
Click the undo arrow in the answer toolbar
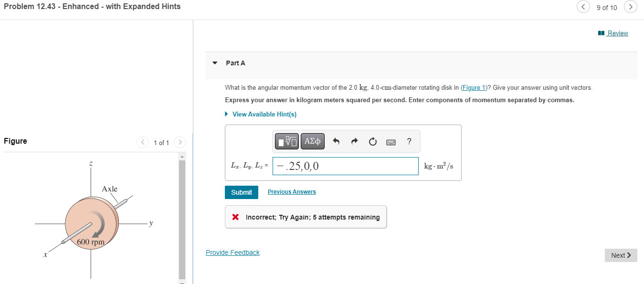(337, 141)
